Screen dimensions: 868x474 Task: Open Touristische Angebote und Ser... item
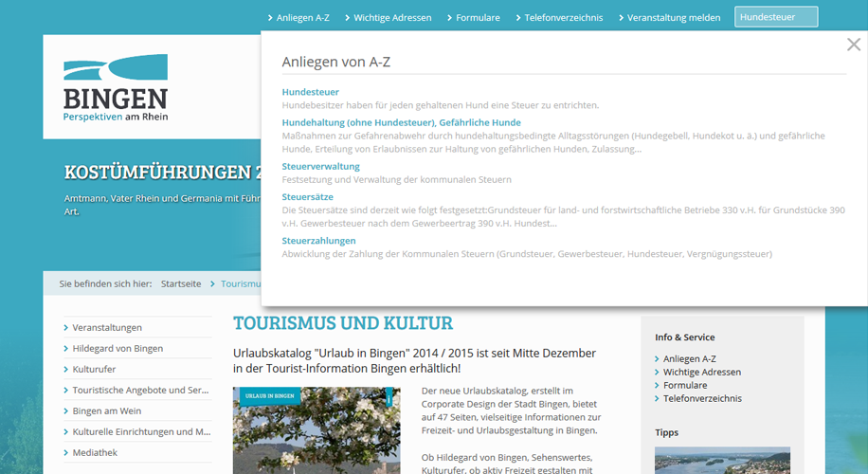[140, 390]
